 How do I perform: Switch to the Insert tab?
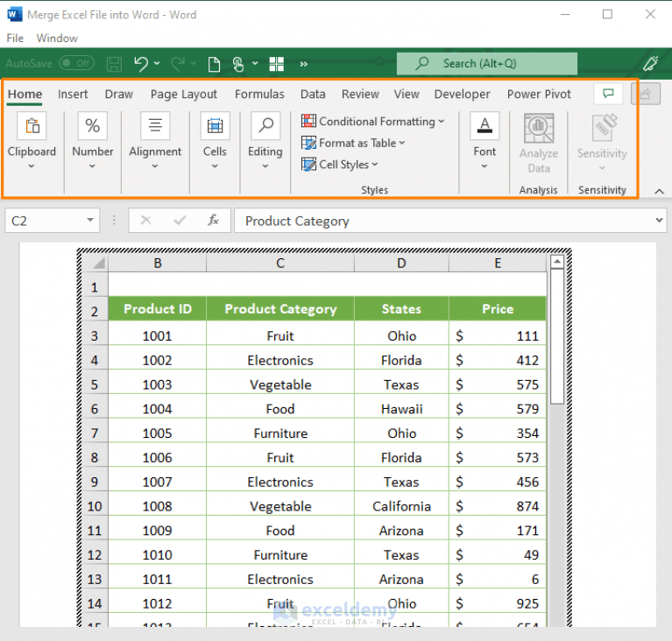tap(73, 95)
